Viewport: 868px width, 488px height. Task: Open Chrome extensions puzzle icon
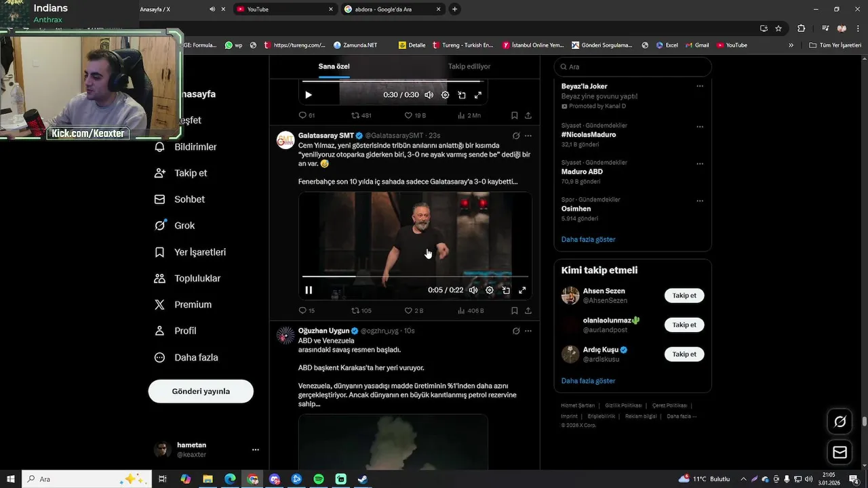click(x=802, y=28)
